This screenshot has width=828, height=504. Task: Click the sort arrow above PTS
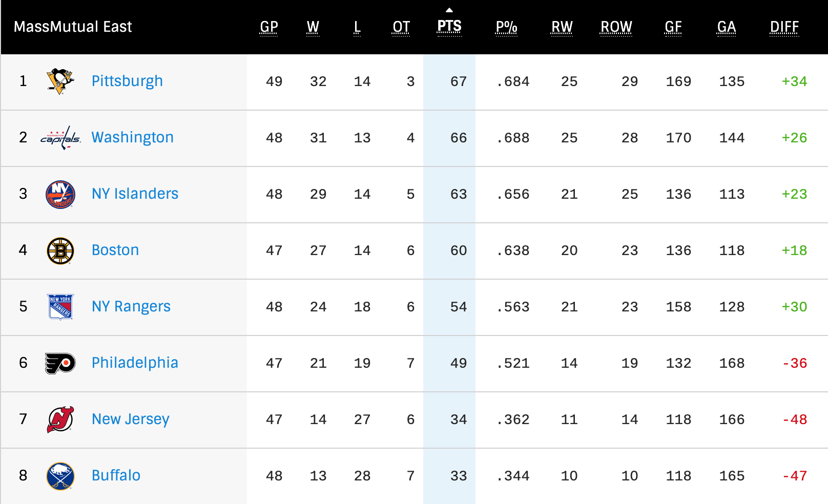pyautogui.click(x=449, y=10)
